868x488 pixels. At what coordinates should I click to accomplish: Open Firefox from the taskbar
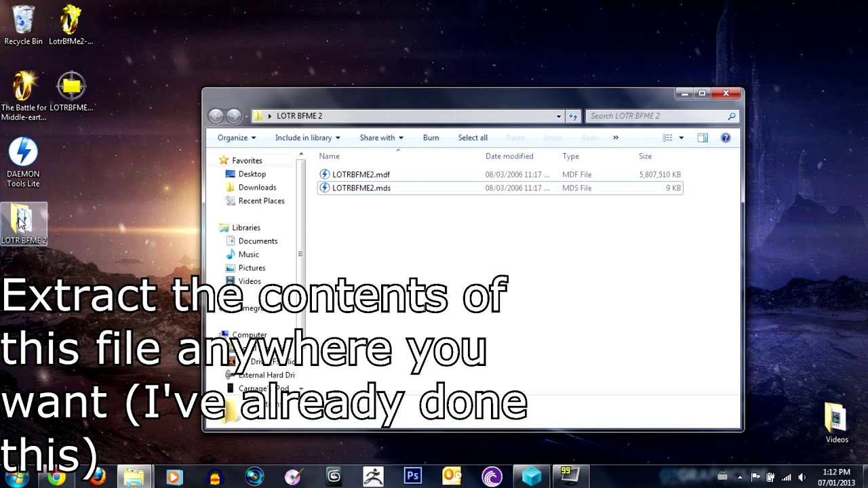(96, 477)
